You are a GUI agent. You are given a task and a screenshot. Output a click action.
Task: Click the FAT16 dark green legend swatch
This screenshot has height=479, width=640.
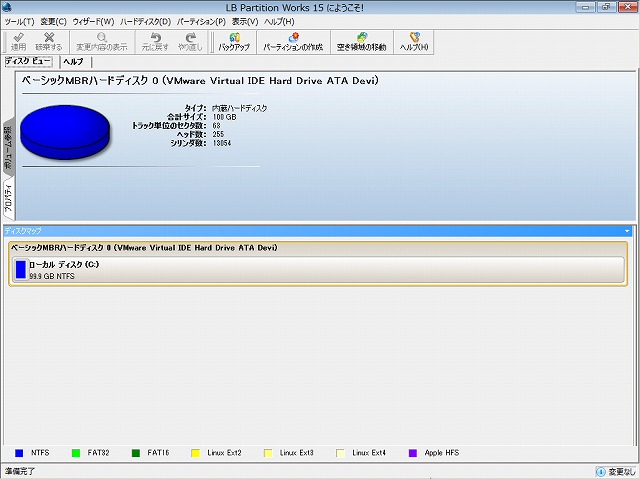(x=136, y=453)
